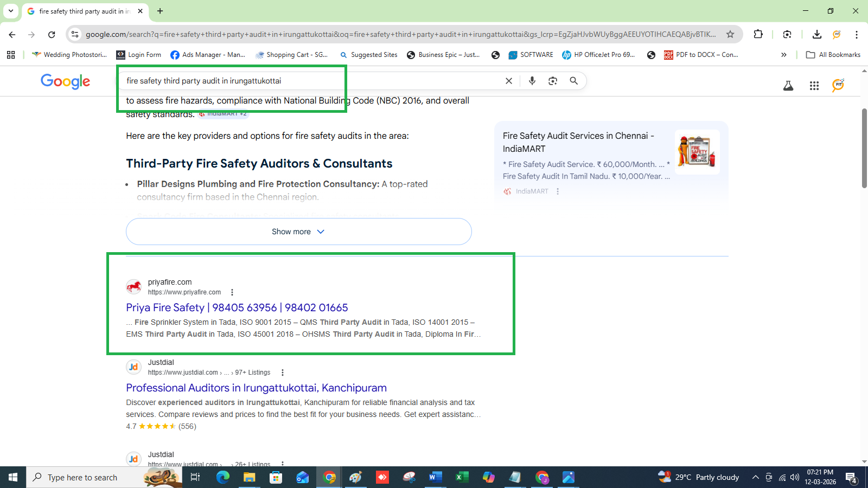Bookmark this page with the star icon
The height and width of the screenshot is (488, 868).
point(730,34)
